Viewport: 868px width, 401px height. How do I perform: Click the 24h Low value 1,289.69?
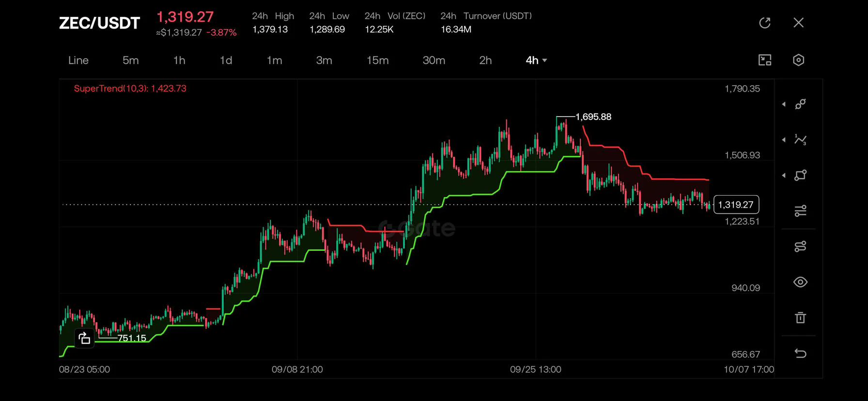tap(327, 30)
